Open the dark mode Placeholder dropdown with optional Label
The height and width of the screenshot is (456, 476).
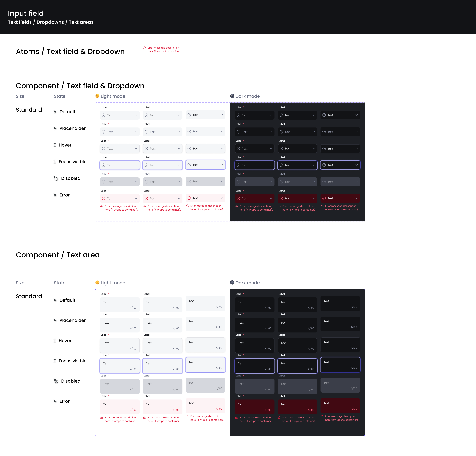297,132
